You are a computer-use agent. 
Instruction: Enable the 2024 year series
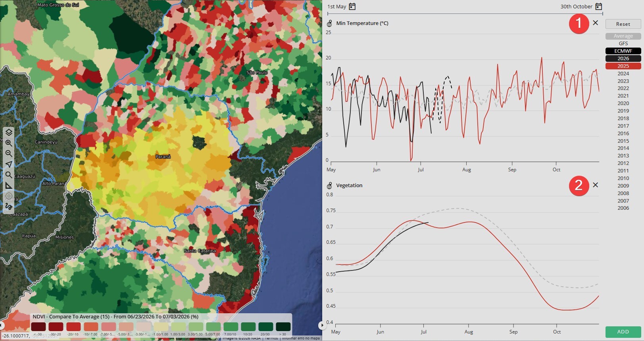pos(623,73)
